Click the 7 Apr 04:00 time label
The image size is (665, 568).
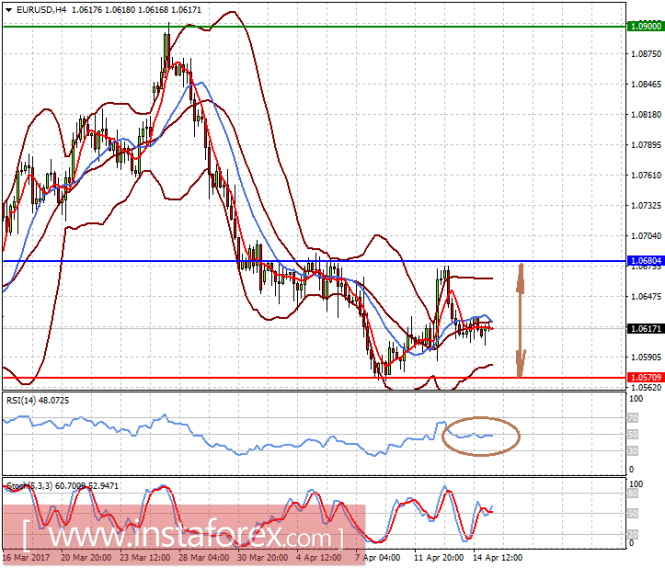(x=377, y=557)
